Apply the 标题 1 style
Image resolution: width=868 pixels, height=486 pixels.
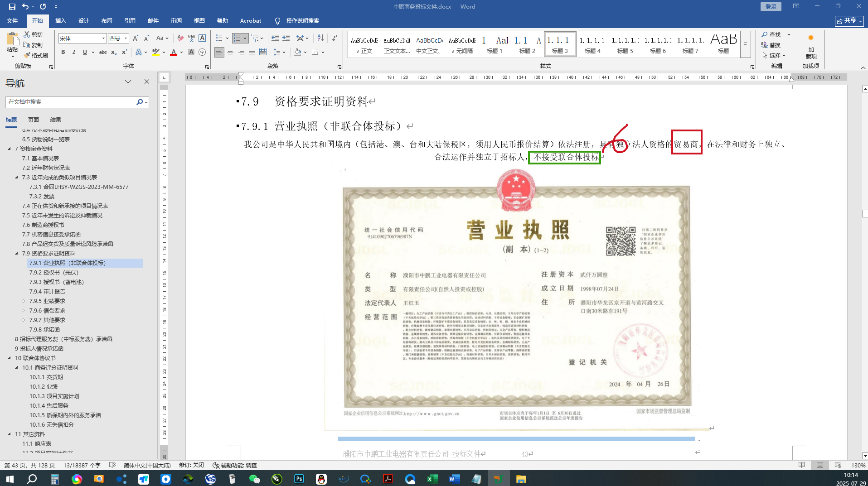coord(495,44)
